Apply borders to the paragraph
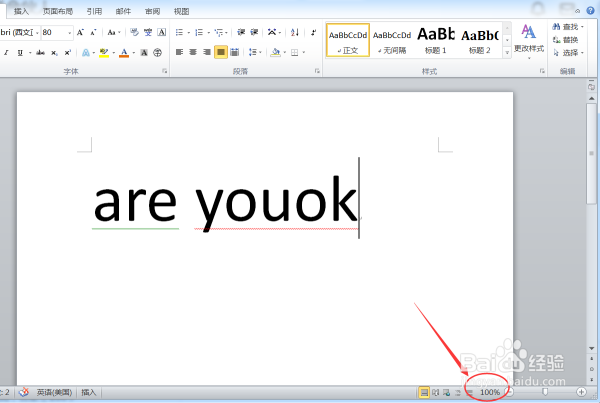Screen dimensions: 600x403 pos(294,52)
